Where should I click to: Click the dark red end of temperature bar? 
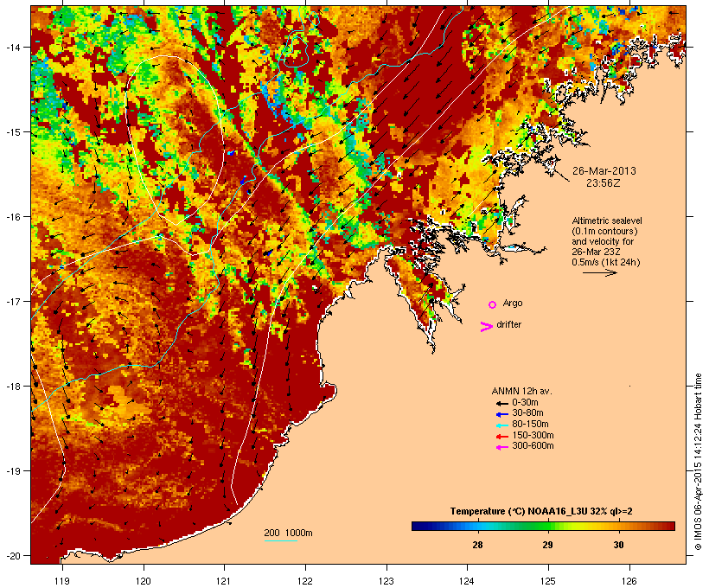pos(670,526)
